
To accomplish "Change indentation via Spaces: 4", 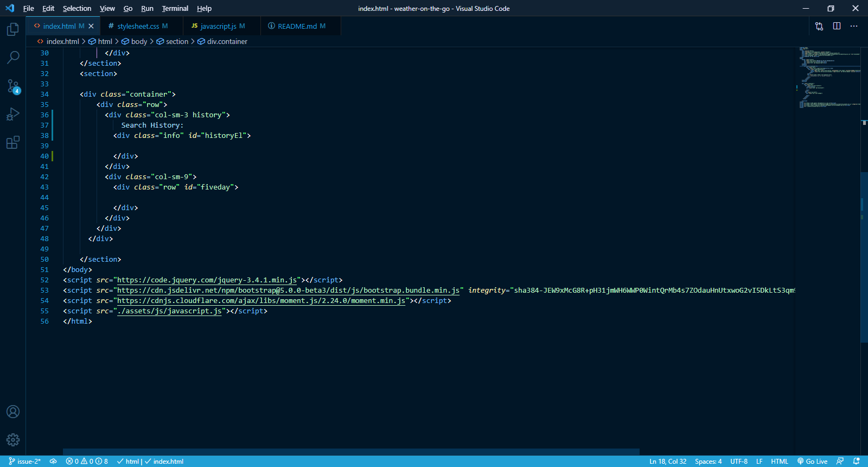I will point(708,461).
